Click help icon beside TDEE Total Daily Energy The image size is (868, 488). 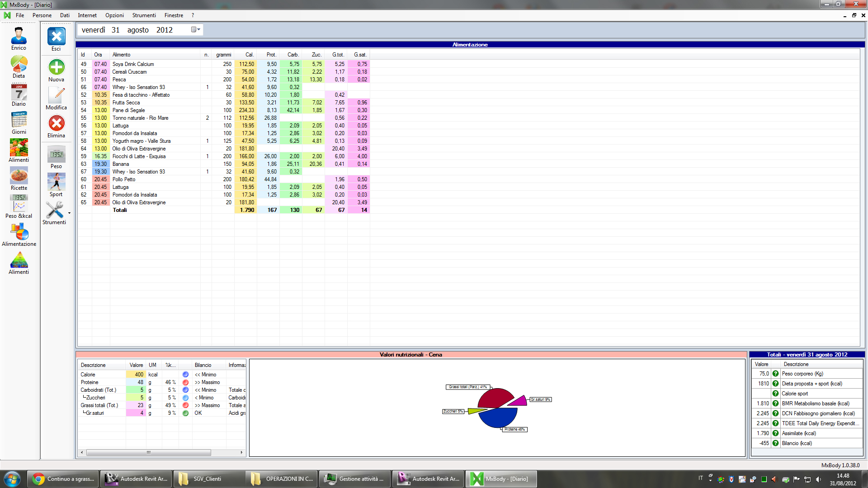[x=775, y=423]
